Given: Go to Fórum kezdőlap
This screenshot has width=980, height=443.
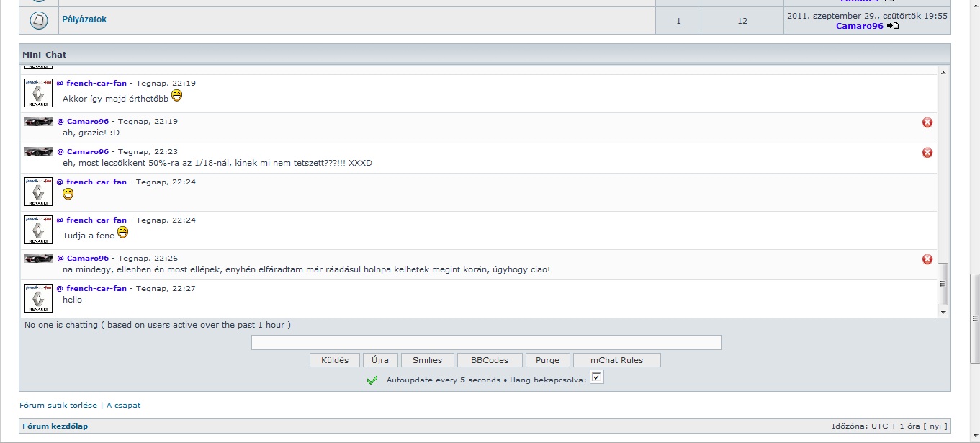Looking at the screenshot, I should [55, 426].
